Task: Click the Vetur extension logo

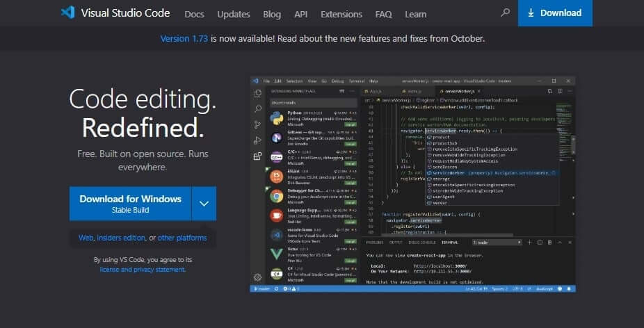Action: coord(276,254)
